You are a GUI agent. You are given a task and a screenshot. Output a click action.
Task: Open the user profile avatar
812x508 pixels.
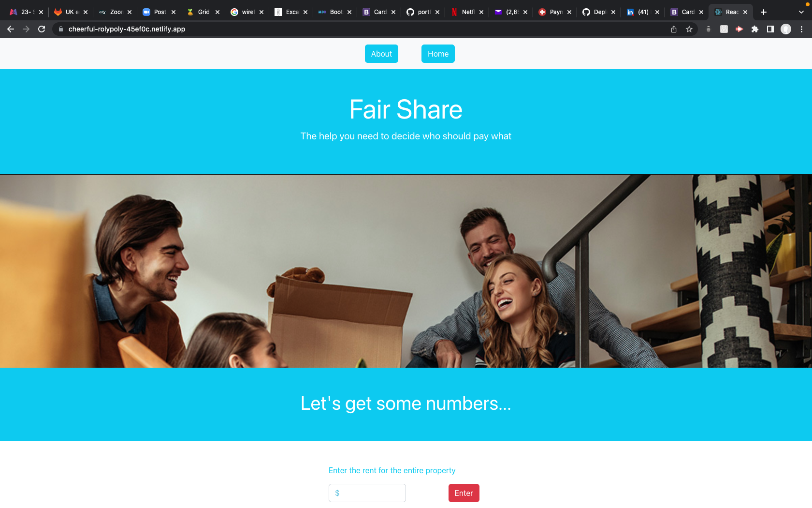click(x=786, y=29)
